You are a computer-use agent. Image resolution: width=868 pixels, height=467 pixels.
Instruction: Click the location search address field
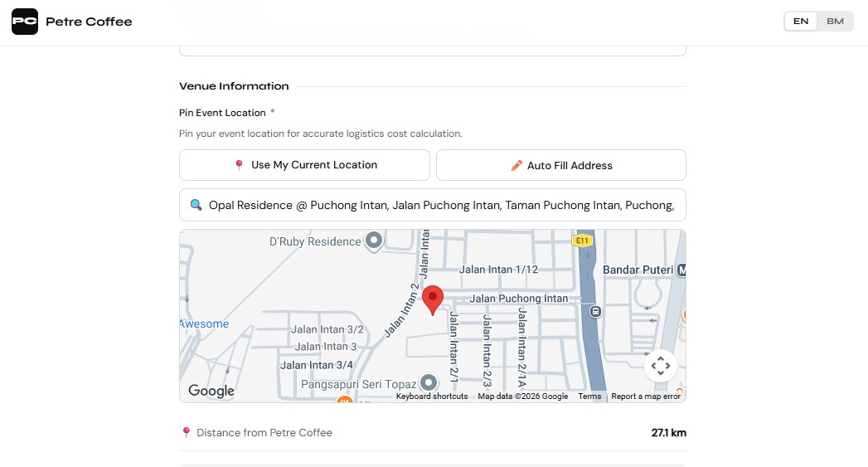[x=432, y=205]
